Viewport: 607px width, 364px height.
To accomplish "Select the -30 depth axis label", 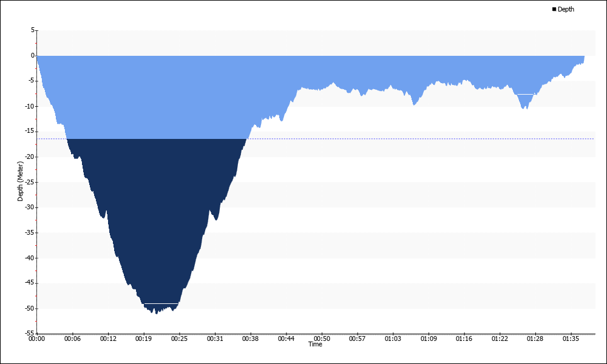I will point(30,207).
